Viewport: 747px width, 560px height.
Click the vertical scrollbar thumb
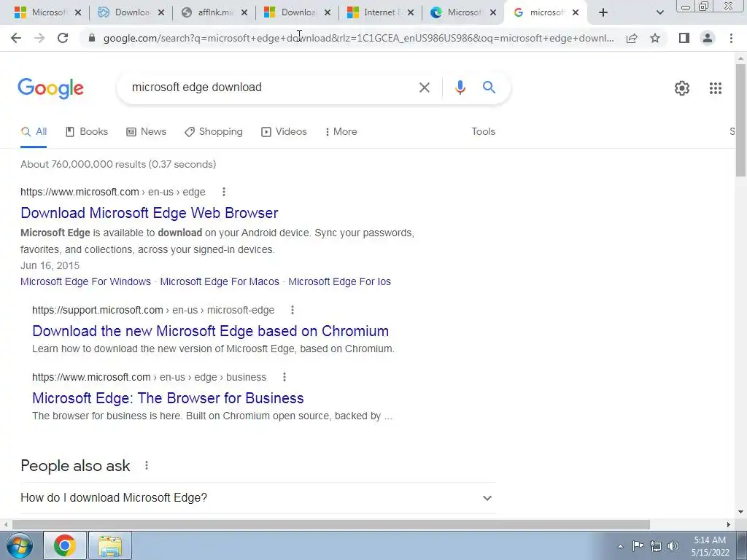click(x=740, y=119)
